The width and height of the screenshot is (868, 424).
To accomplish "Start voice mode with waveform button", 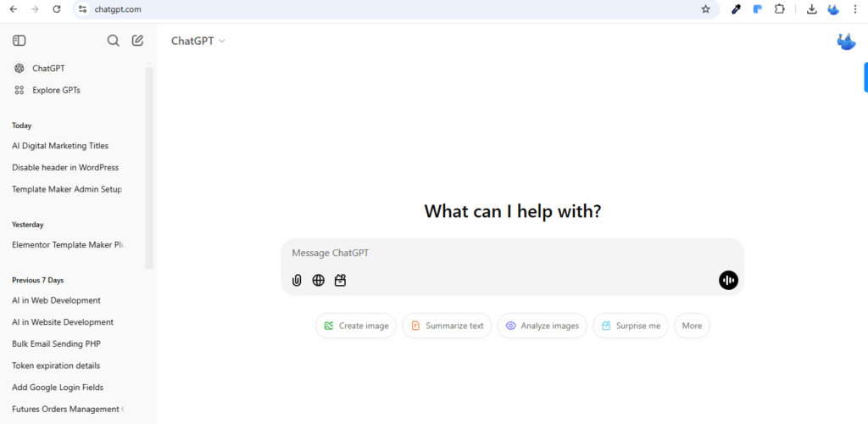I will tap(728, 280).
